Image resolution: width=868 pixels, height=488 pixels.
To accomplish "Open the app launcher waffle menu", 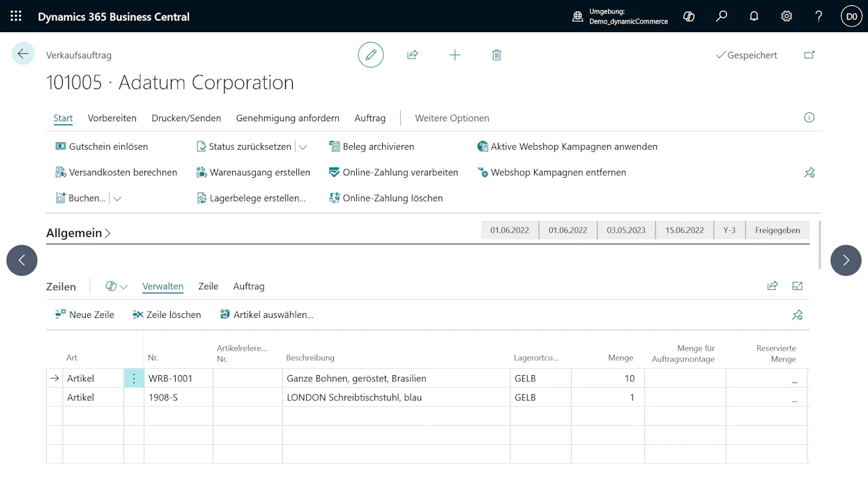I will click(x=16, y=16).
